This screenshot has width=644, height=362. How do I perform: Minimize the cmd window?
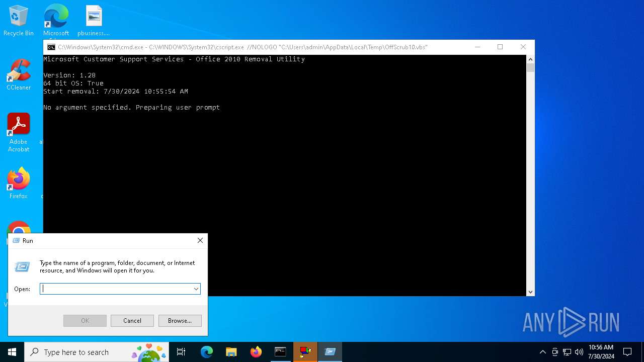click(477, 47)
